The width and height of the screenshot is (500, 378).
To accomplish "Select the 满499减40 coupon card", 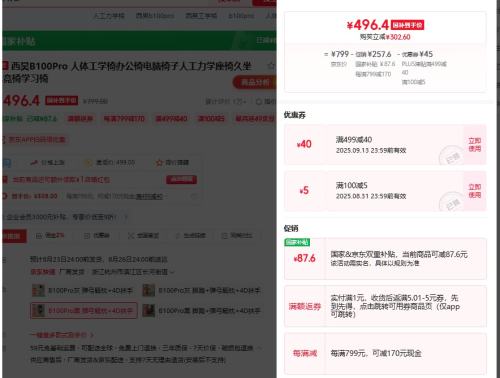I will [385, 145].
